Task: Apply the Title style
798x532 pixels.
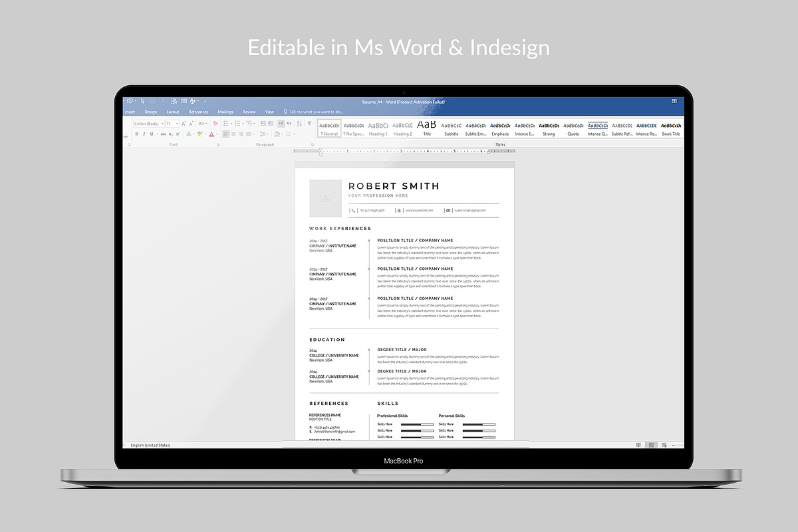Action: tap(427, 128)
